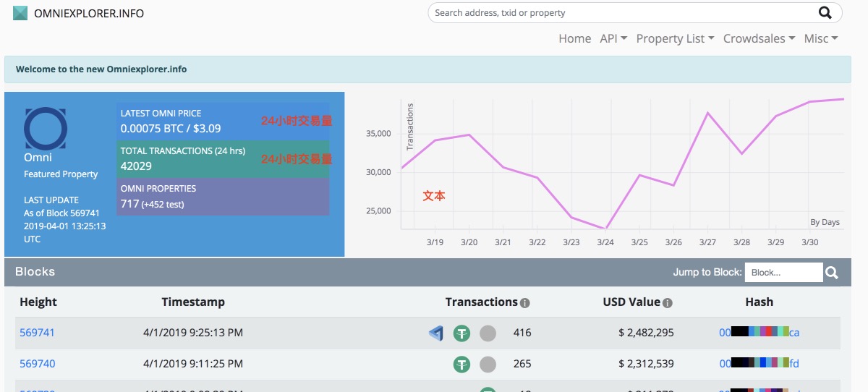This screenshot has width=868, height=392.
Task: Click the Jump to Block search icon
Action: [x=832, y=273]
